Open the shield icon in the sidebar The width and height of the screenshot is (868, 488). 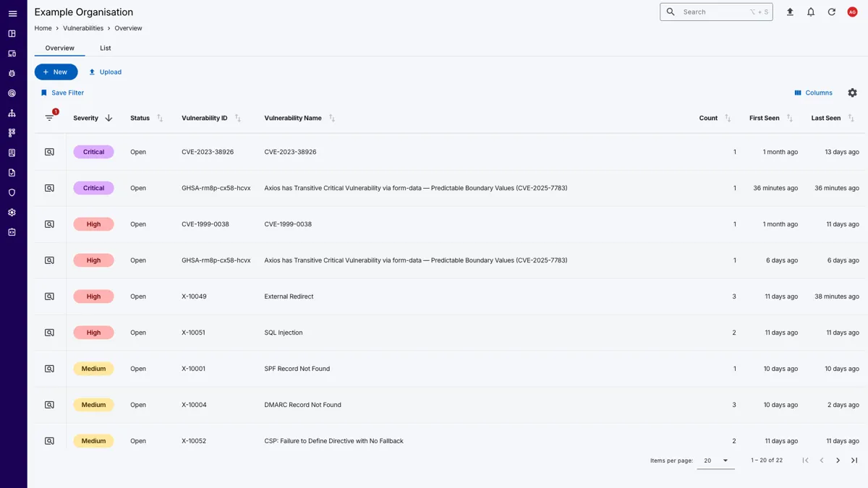[12, 193]
